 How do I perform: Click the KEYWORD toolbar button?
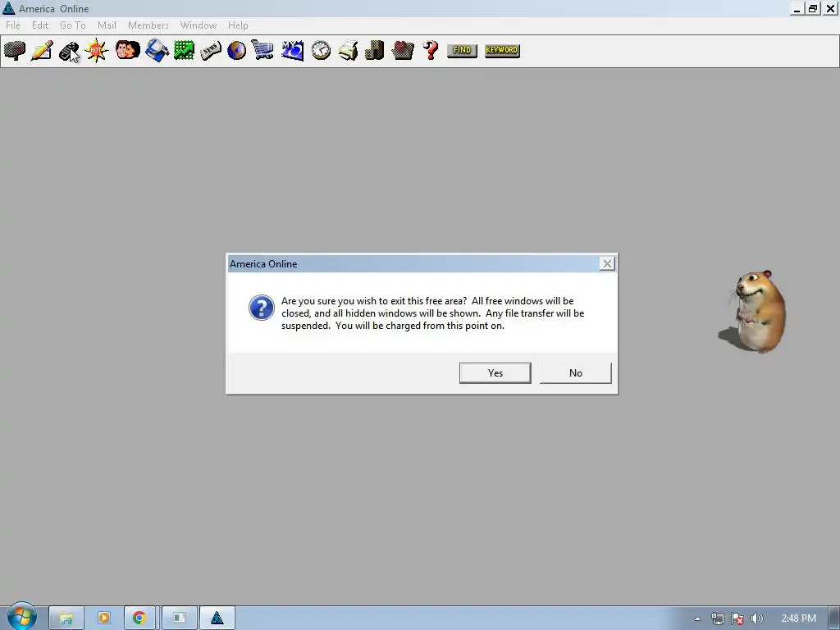[x=502, y=50]
